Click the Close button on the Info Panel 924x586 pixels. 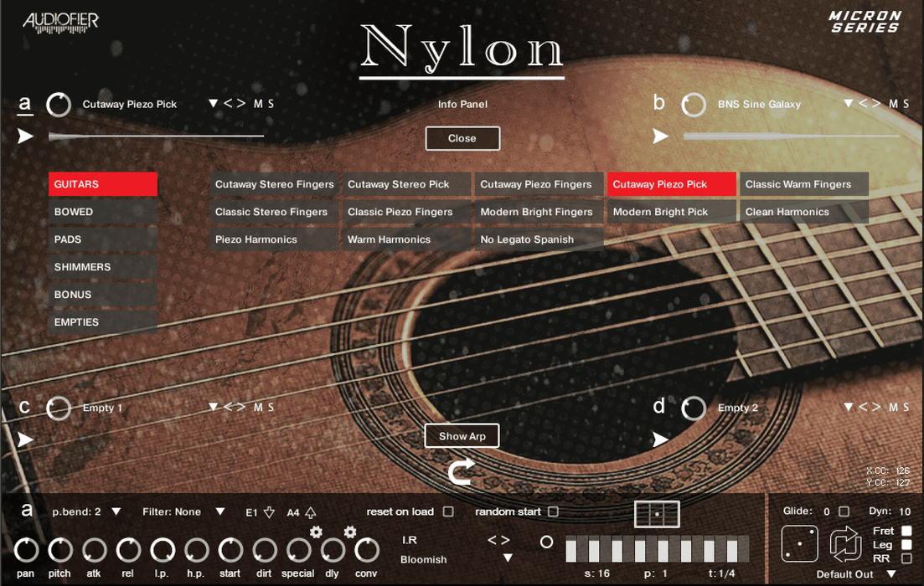click(462, 138)
